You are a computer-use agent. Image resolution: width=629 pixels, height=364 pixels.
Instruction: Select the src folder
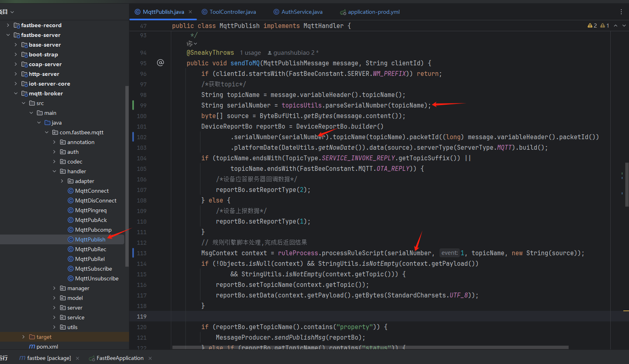tap(37, 103)
